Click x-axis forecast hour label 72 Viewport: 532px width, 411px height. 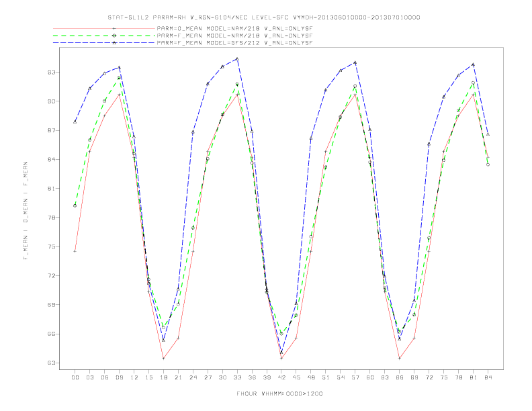coord(429,377)
